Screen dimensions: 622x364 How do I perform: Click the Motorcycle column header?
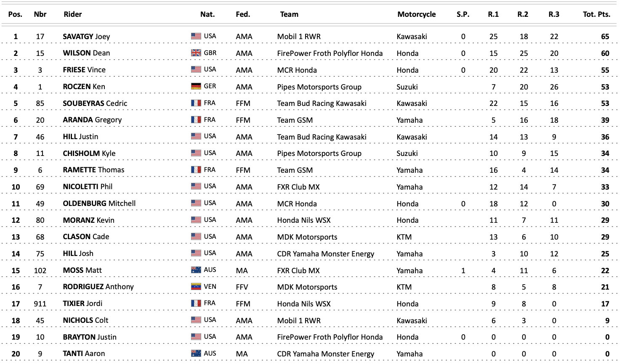point(417,14)
